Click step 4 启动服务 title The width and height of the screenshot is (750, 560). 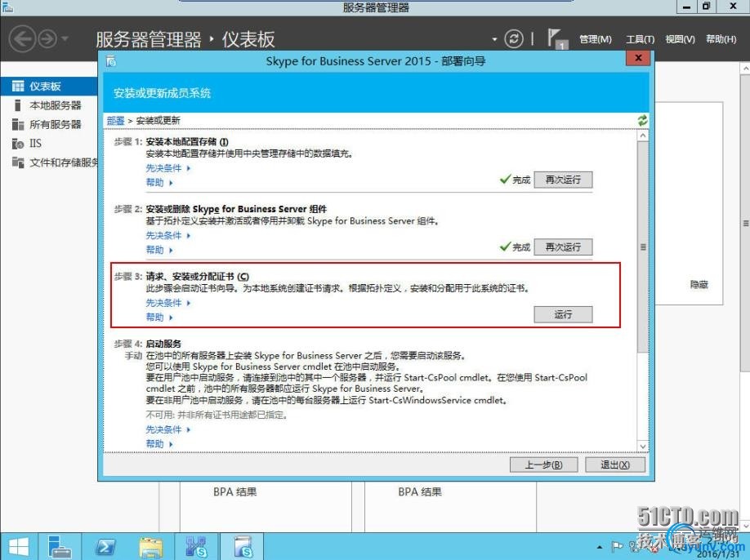click(x=163, y=344)
